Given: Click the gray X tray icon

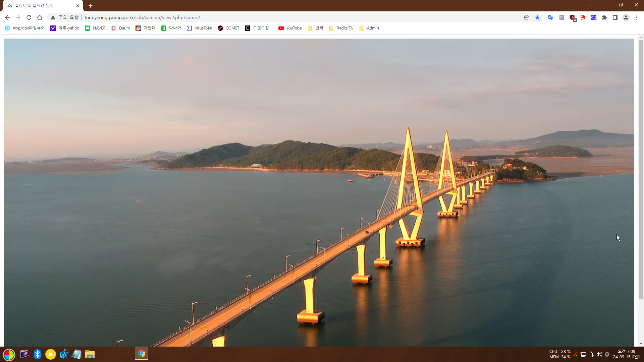Looking at the screenshot, I should 607,354.
